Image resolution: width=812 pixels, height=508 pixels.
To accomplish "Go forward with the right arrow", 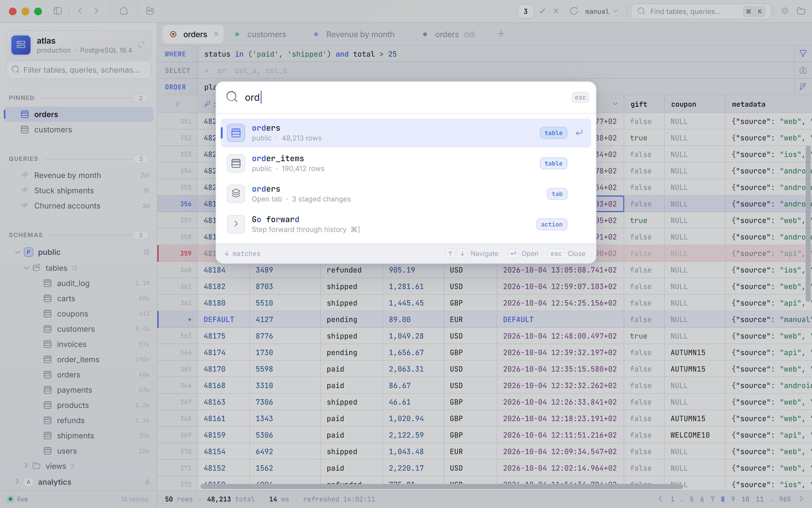I will tap(96, 11).
